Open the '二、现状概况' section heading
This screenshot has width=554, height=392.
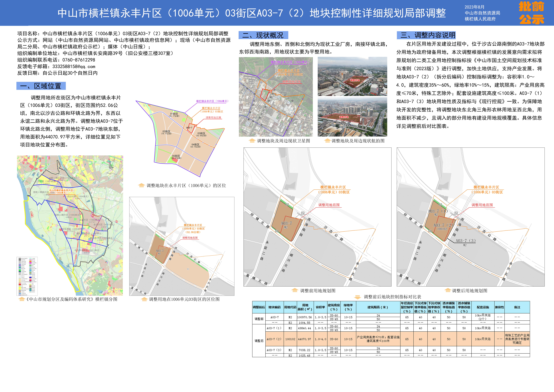coord(264,35)
